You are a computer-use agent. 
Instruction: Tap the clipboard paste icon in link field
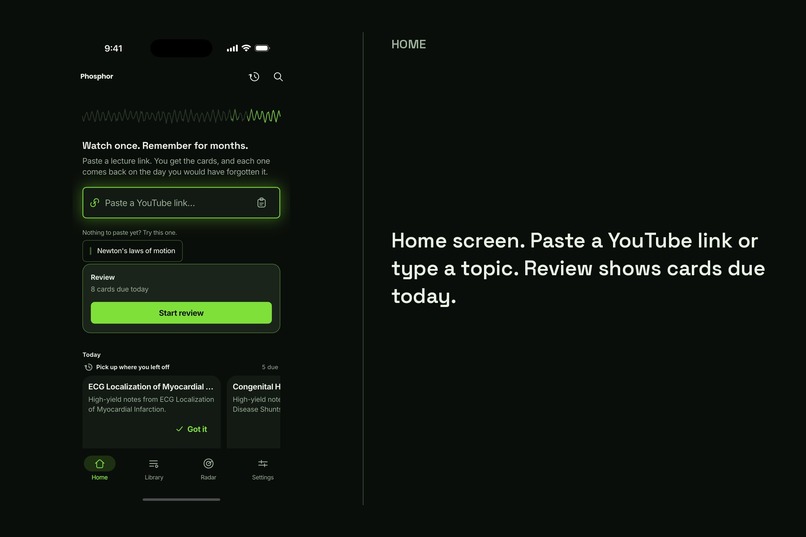pos(261,202)
